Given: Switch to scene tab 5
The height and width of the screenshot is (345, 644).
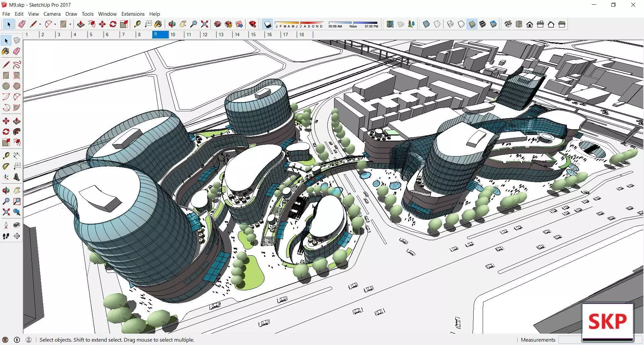Looking at the screenshot, I should [x=95, y=34].
